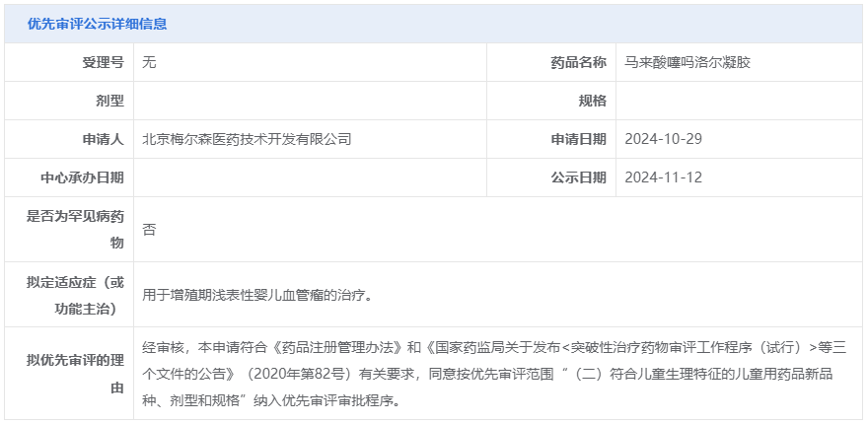Viewport: 868px width, 424px height.
Task: Select the date 2024-11-12
Action: coord(663,177)
